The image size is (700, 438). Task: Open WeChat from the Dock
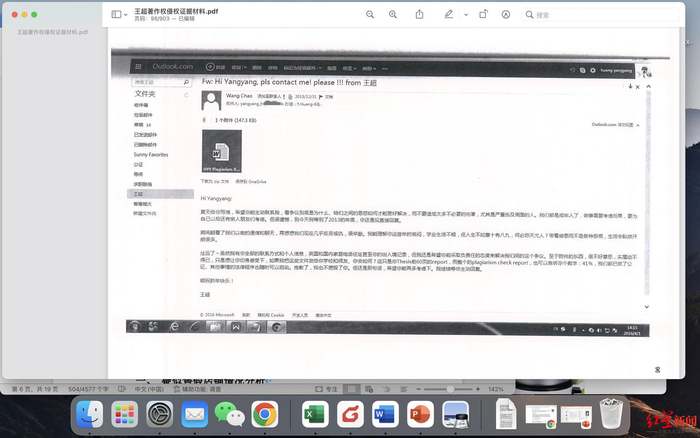229,414
